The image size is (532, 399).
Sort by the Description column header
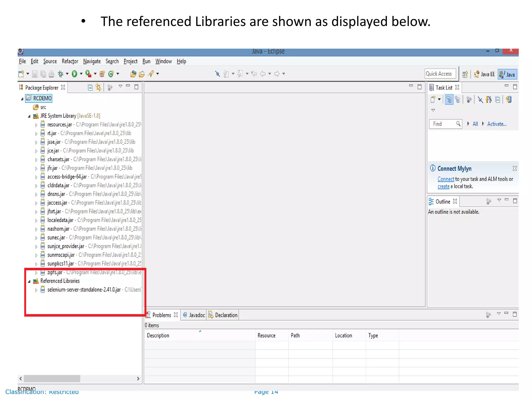(x=200, y=336)
